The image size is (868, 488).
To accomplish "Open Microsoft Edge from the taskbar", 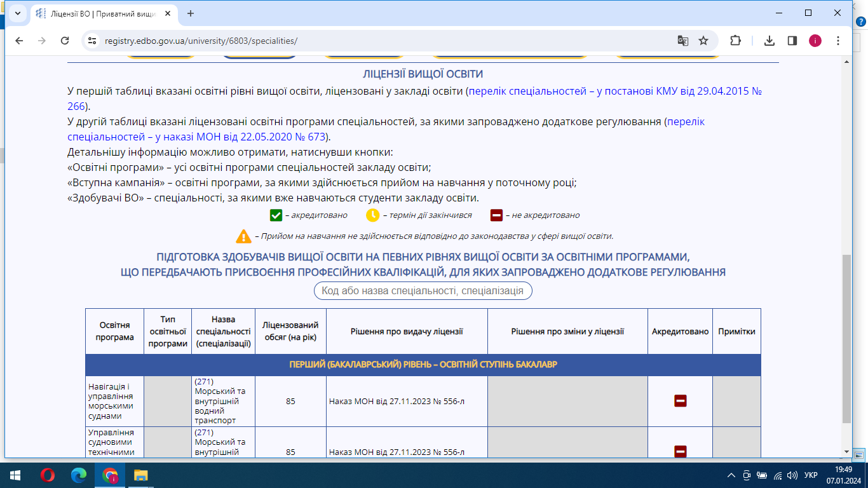I will [79, 475].
